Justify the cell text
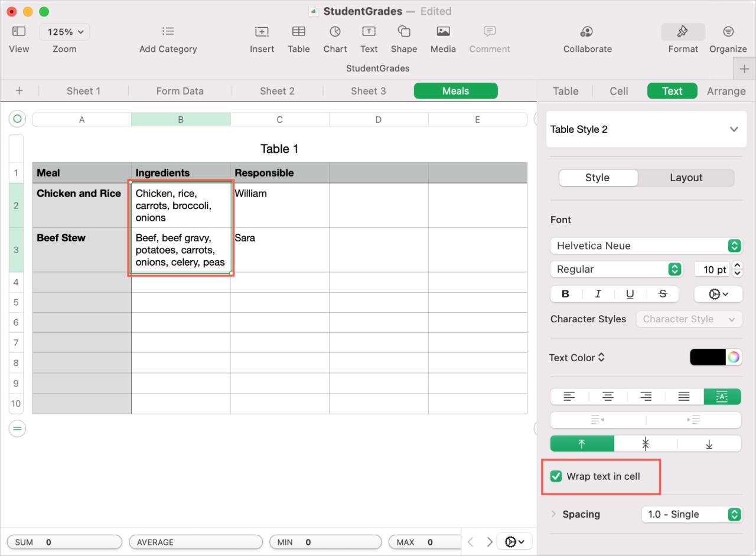 (x=684, y=397)
